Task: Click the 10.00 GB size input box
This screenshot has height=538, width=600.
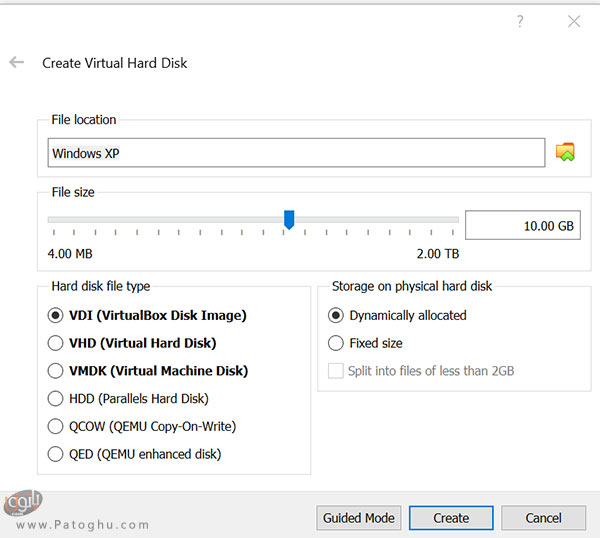Action: point(523,225)
